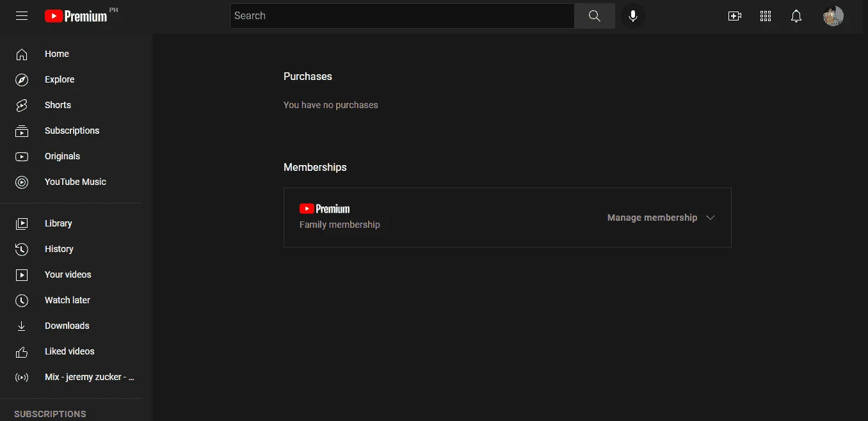
Task: Click the YouTube Premium logo in header
Action: click(x=76, y=16)
